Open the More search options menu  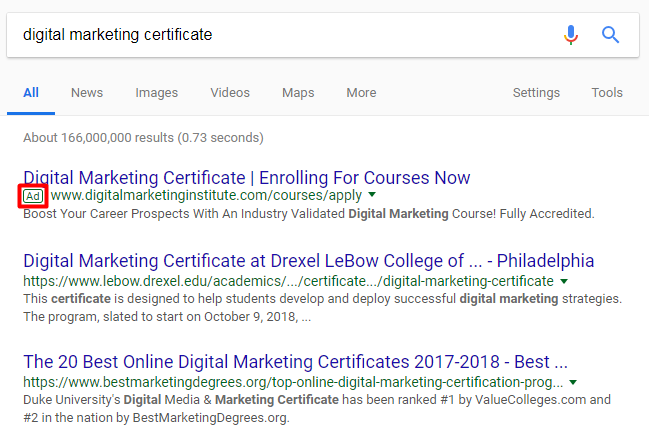pyautogui.click(x=361, y=93)
